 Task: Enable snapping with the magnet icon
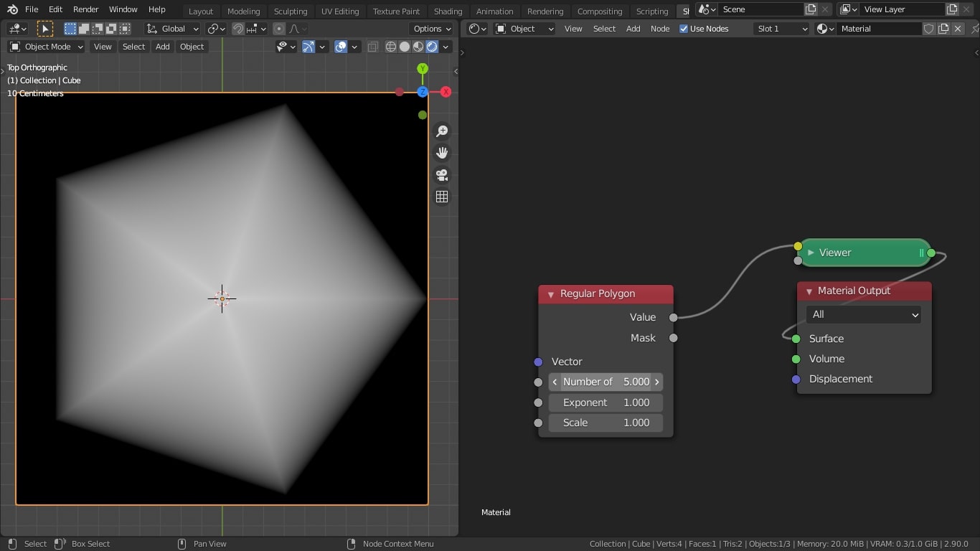[x=237, y=29]
